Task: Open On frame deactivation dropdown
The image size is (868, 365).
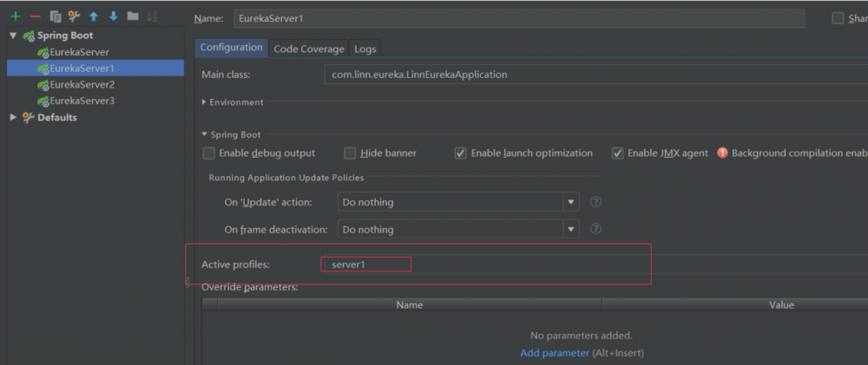Action: (x=458, y=229)
